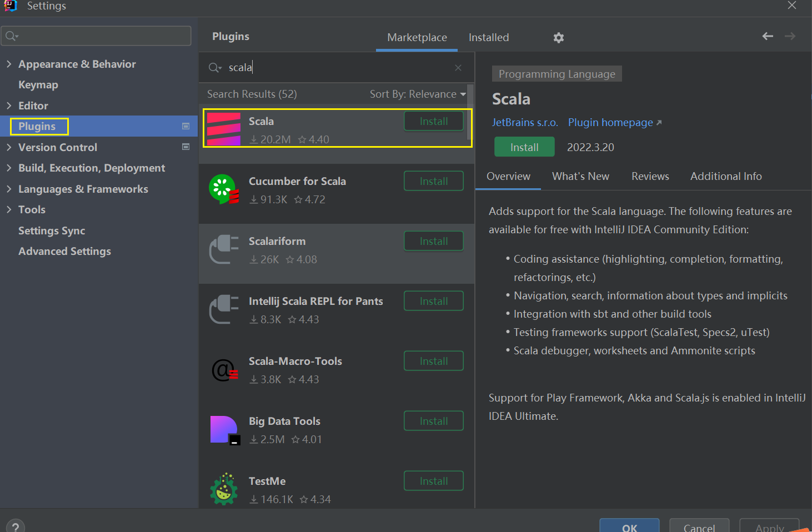Screen dimensions: 812x532
Task: Click the Search Results (52) label
Action: click(x=252, y=94)
